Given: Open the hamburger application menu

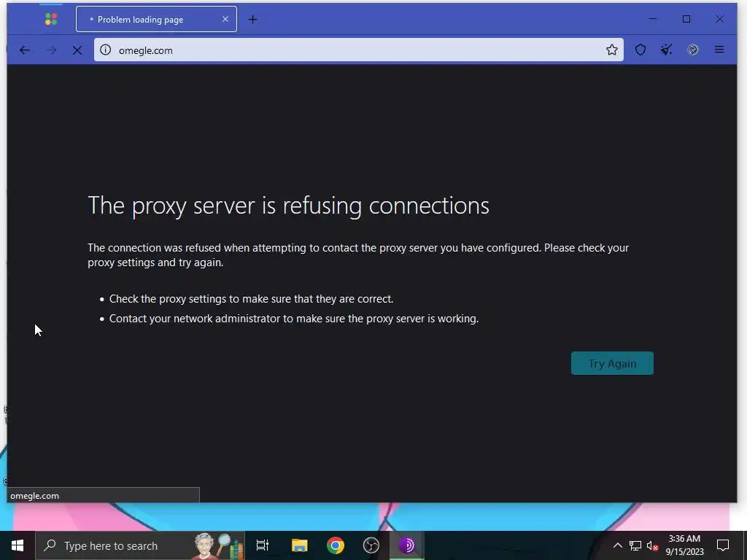Looking at the screenshot, I should pyautogui.click(x=719, y=50).
